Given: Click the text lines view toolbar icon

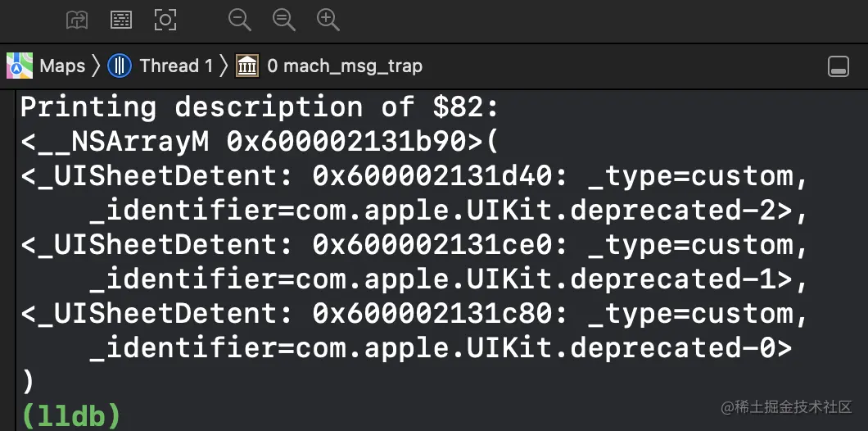Looking at the screenshot, I should (121, 20).
